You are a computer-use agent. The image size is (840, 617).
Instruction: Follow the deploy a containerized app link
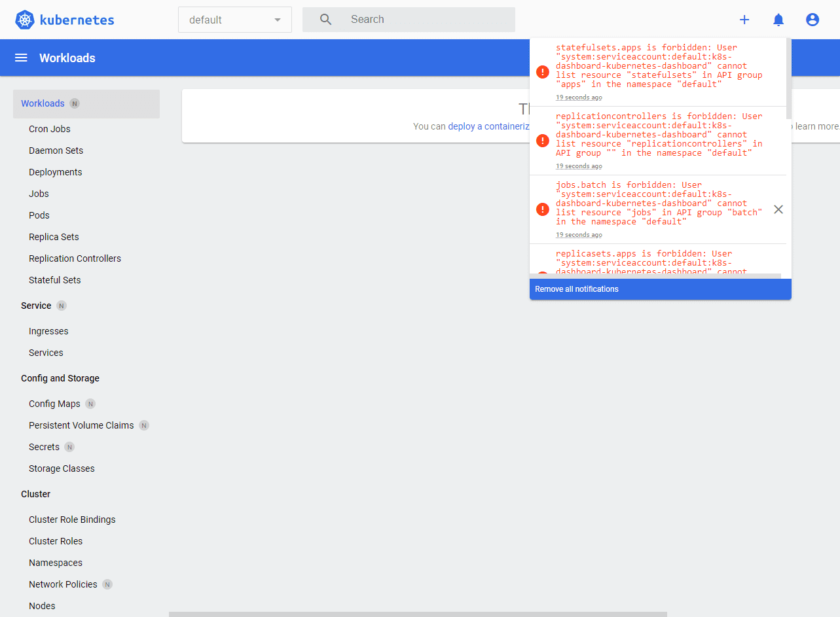pyautogui.click(x=488, y=126)
